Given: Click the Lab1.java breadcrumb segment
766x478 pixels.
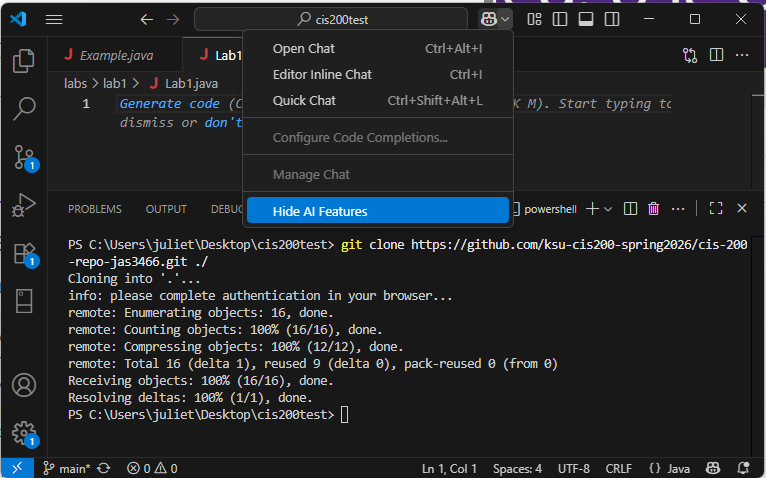Looking at the screenshot, I should (184, 84).
